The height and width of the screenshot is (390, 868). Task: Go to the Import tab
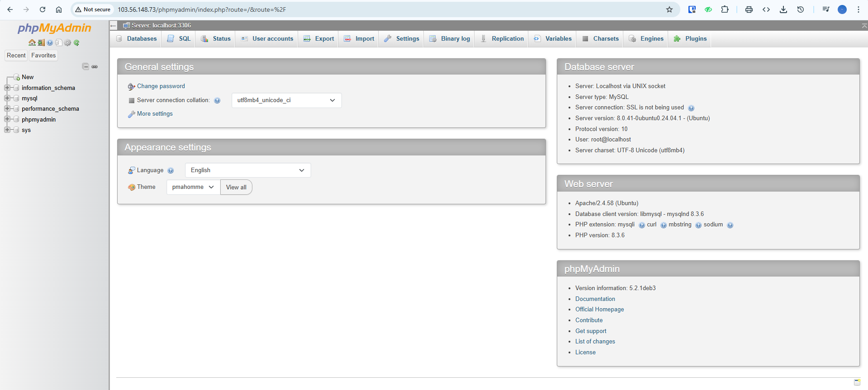(x=359, y=39)
